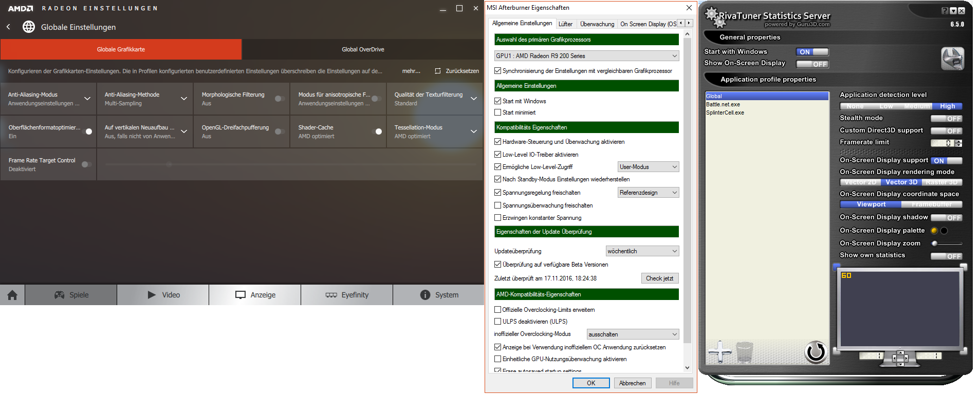The image size is (980, 394).
Task: Open the Eyefinity section
Action: 347,295
